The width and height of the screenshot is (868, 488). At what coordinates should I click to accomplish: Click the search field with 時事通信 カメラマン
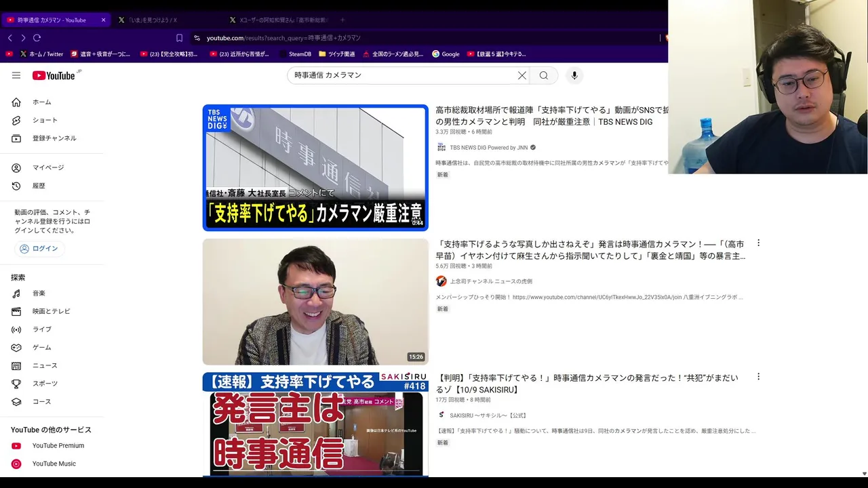click(403, 75)
